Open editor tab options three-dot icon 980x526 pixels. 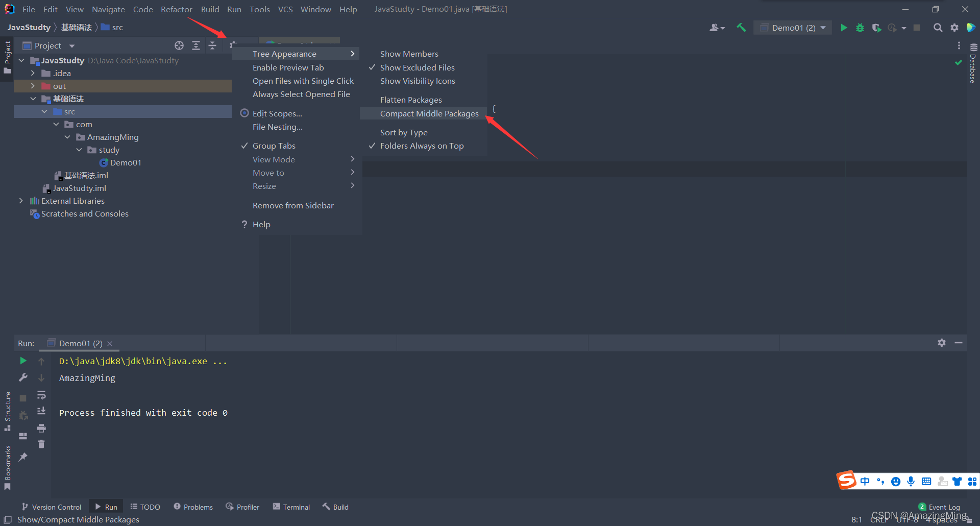959,45
